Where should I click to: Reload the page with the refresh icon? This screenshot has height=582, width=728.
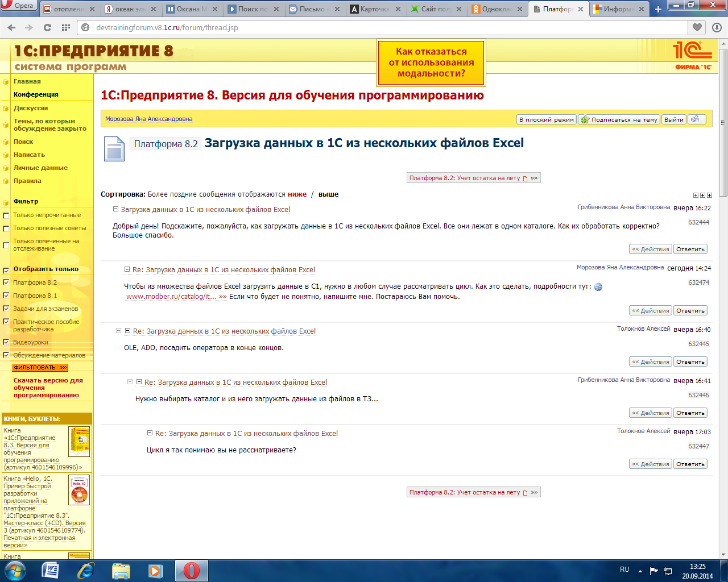pyautogui.click(x=47, y=27)
